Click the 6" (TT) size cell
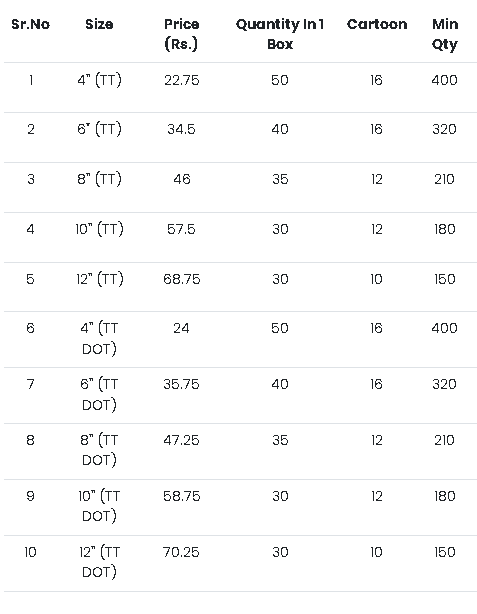Viewport: 477px width, 614px height. pyautogui.click(x=99, y=129)
